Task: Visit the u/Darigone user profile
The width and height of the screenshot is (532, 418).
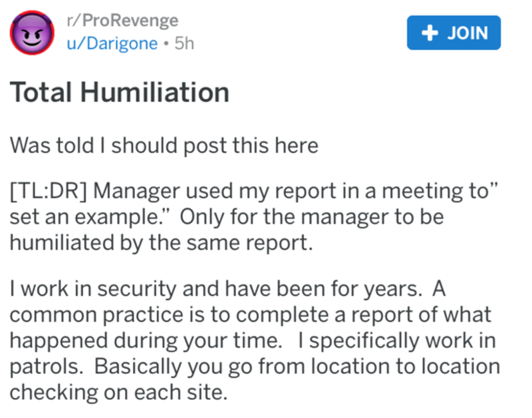Action: (112, 44)
